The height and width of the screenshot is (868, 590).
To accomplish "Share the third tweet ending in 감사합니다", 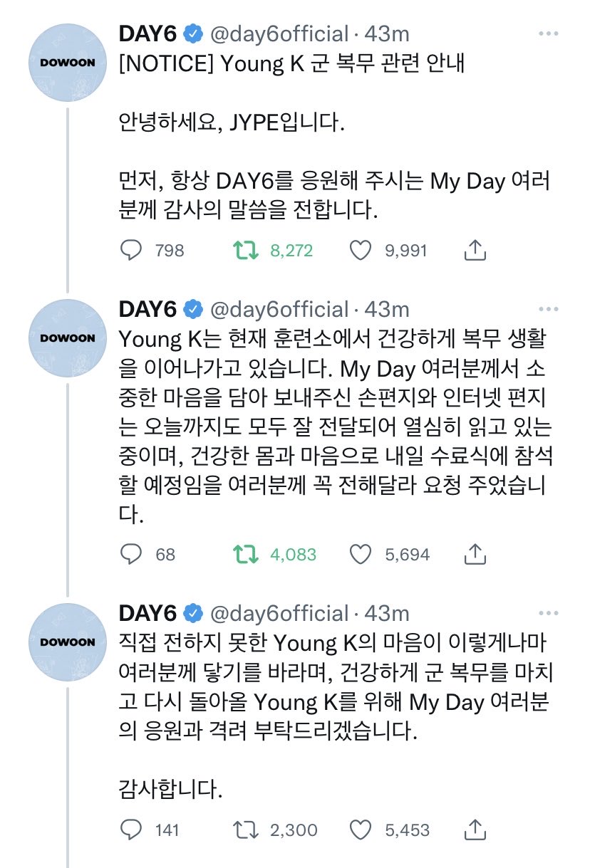I will tap(475, 830).
